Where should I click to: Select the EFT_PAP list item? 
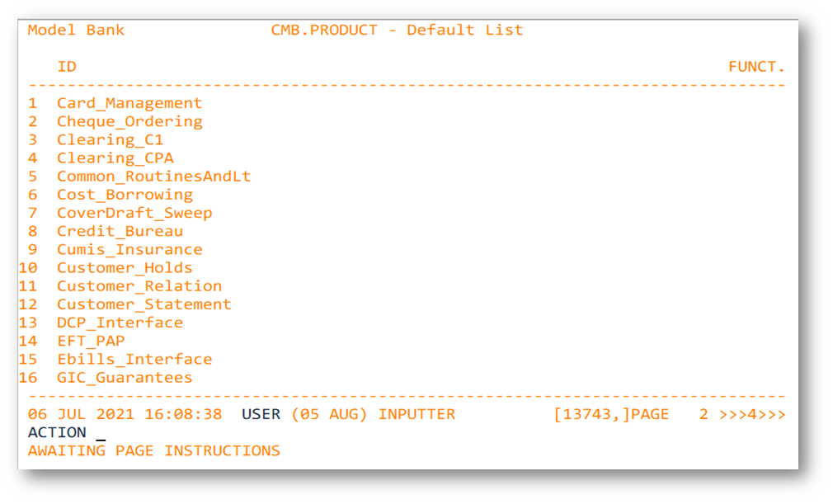pos(91,341)
